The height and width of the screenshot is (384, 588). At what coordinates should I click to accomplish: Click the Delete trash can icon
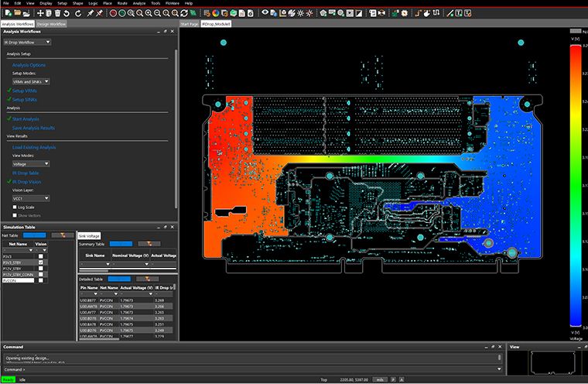pos(58,13)
